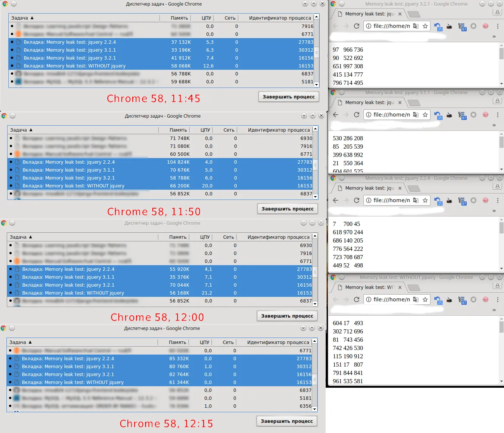Go back in the jquery 3.1.1 window

(x=335, y=115)
